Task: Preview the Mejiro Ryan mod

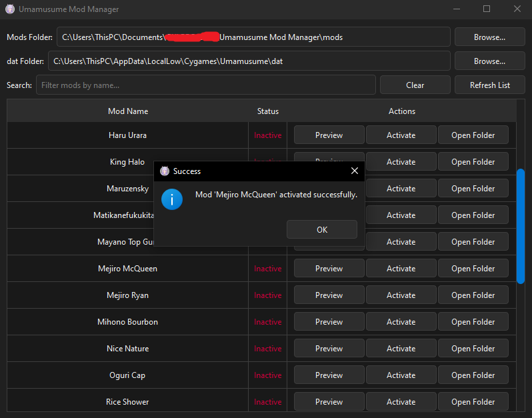Action: click(329, 295)
